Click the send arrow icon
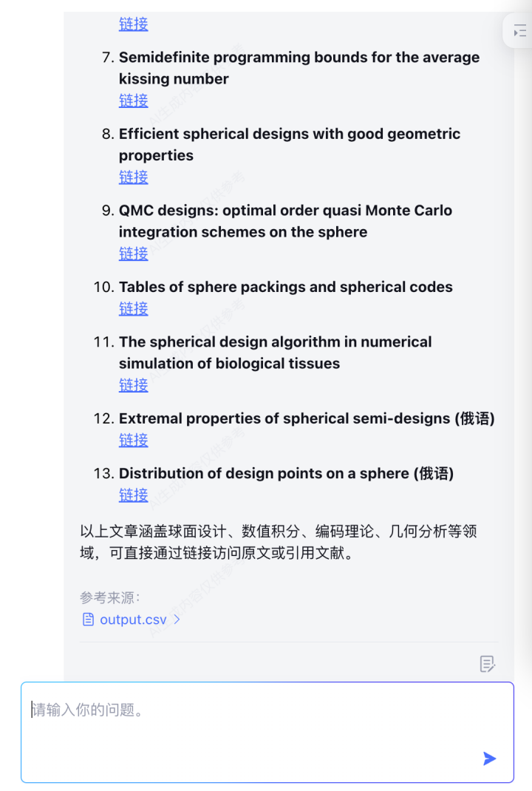Viewport: 532px width, 791px height. click(x=489, y=758)
